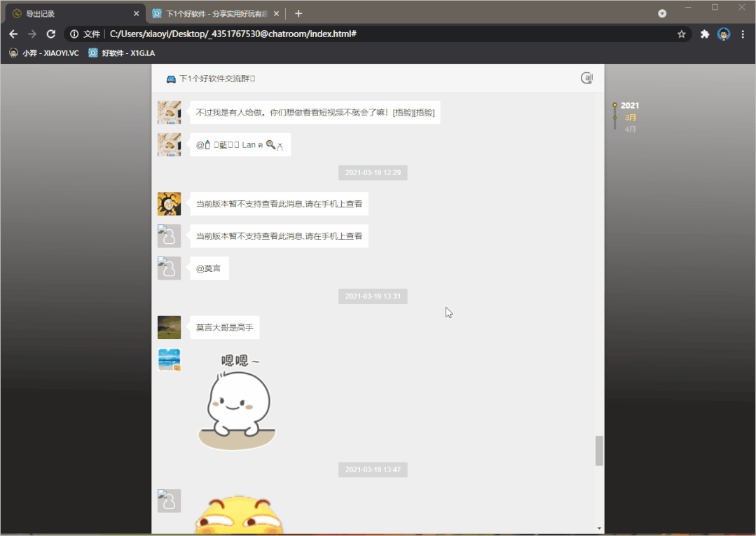This screenshot has height=536, width=756.
Task: Maximize the Chrome window
Action: click(x=715, y=7)
